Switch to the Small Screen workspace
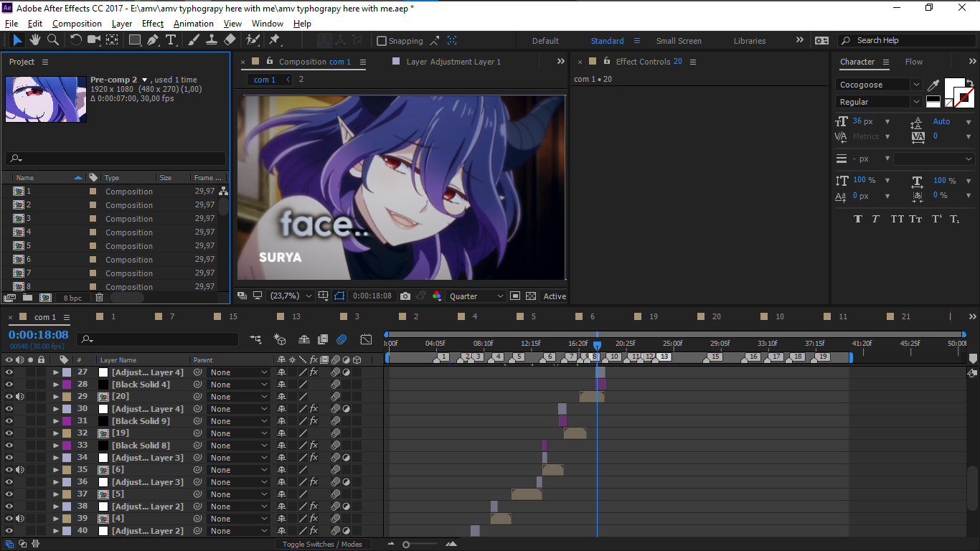 tap(679, 41)
